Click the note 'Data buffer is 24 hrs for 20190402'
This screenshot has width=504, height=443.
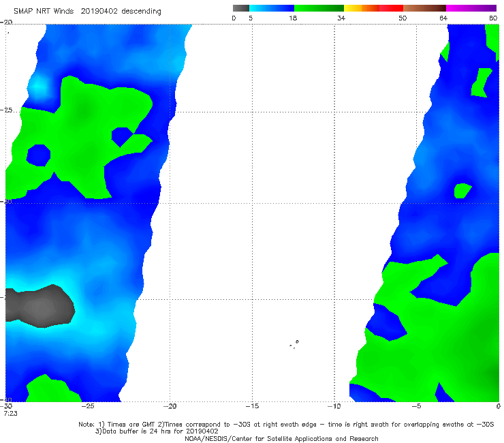pos(157,431)
